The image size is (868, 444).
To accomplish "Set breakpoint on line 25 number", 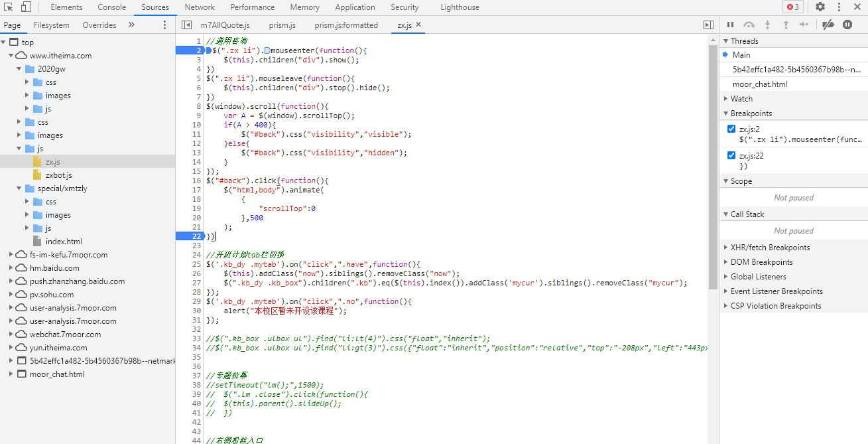I will pos(197,264).
